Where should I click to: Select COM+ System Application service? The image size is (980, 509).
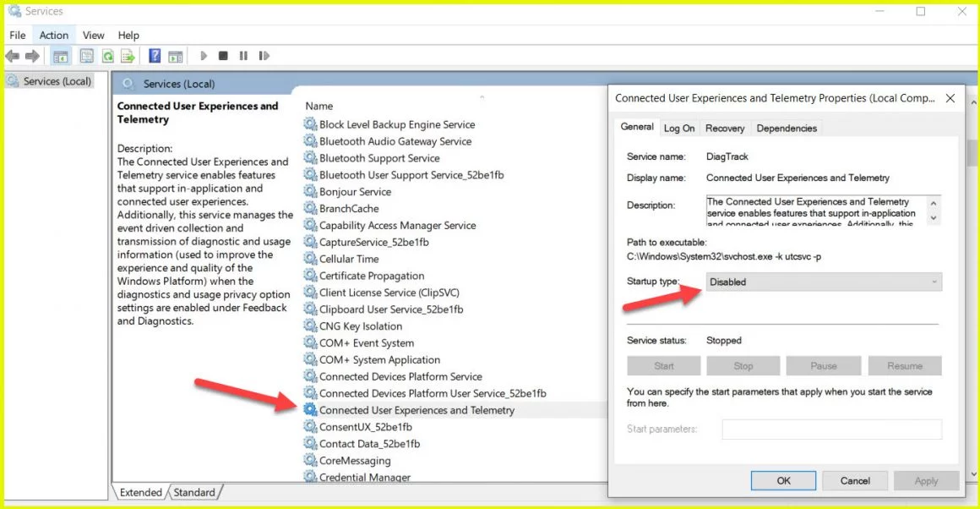coord(373,359)
